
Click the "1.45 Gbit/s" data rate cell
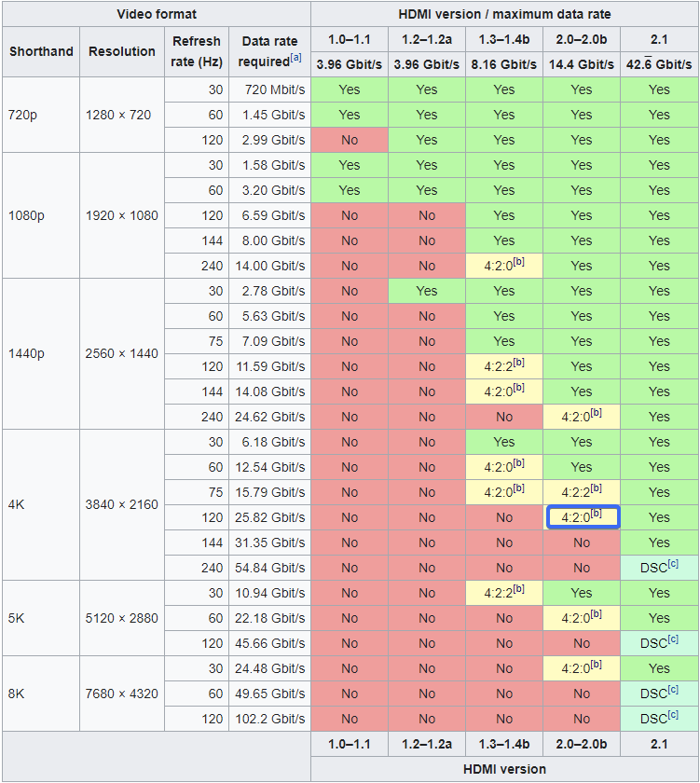(x=269, y=115)
